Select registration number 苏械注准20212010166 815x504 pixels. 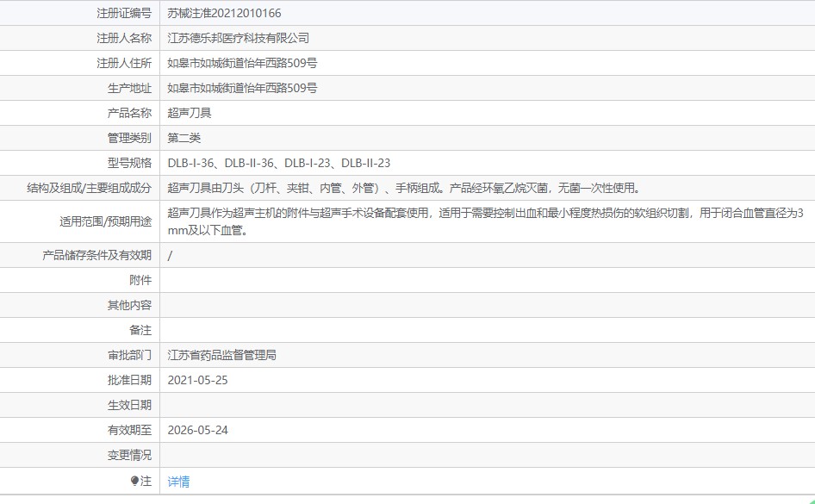(224, 13)
